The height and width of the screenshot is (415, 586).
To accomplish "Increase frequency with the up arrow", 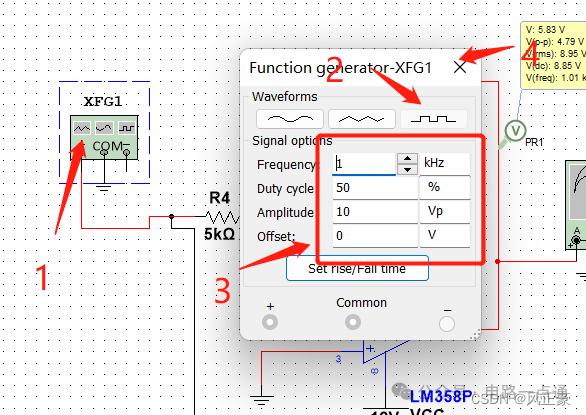I will (x=407, y=159).
